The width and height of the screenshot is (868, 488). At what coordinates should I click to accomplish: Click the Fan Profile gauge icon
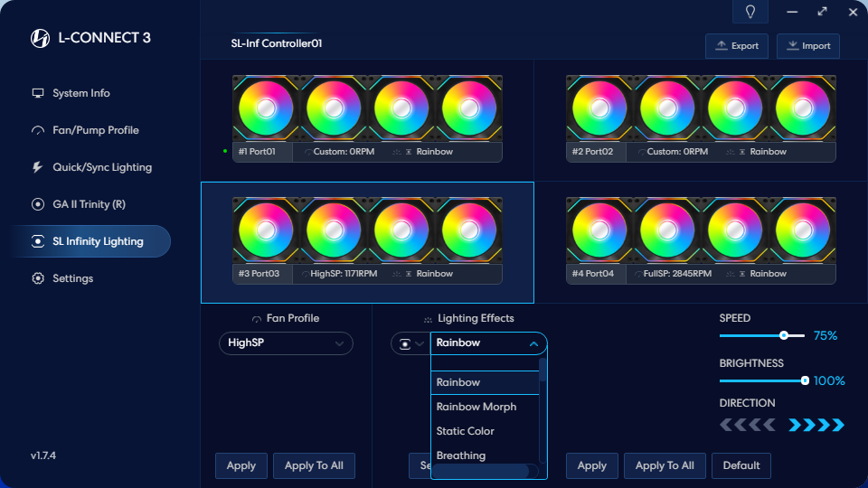[x=256, y=319]
